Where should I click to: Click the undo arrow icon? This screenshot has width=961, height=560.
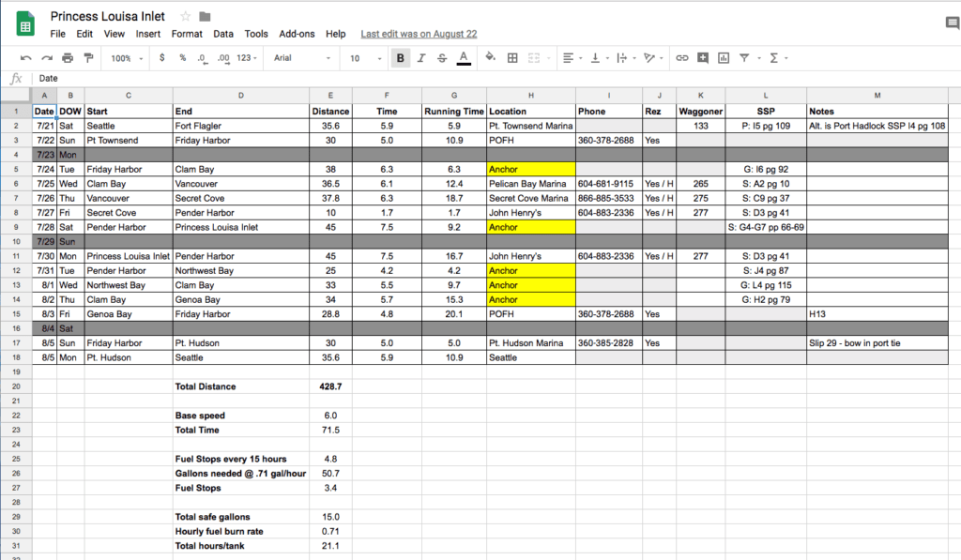(25, 58)
